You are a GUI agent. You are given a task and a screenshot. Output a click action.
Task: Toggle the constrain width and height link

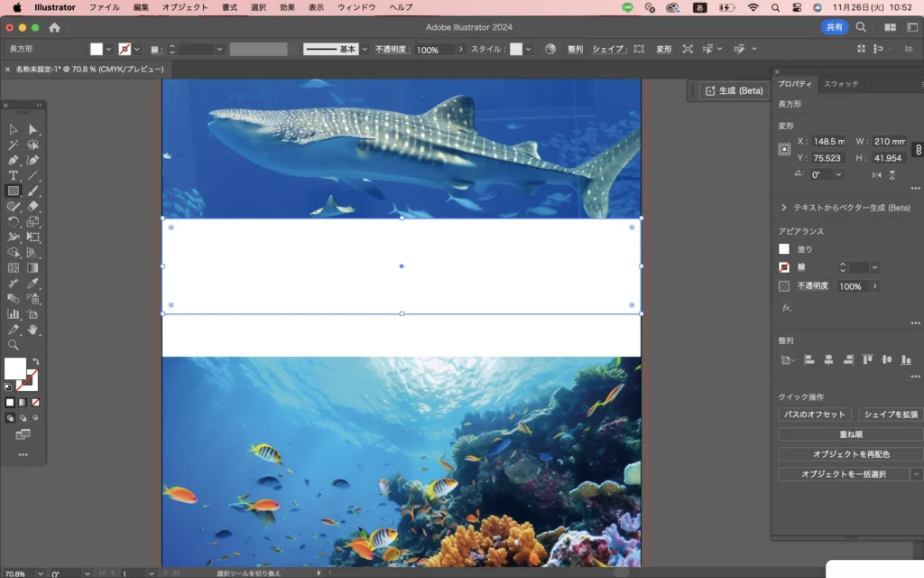point(918,149)
